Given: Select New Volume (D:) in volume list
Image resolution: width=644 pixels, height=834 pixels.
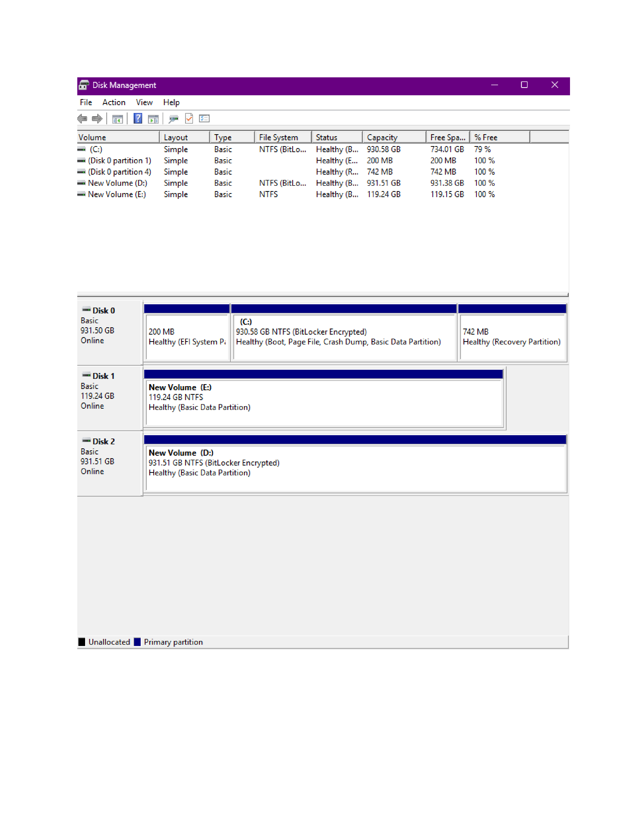Looking at the screenshot, I should pos(117,183).
